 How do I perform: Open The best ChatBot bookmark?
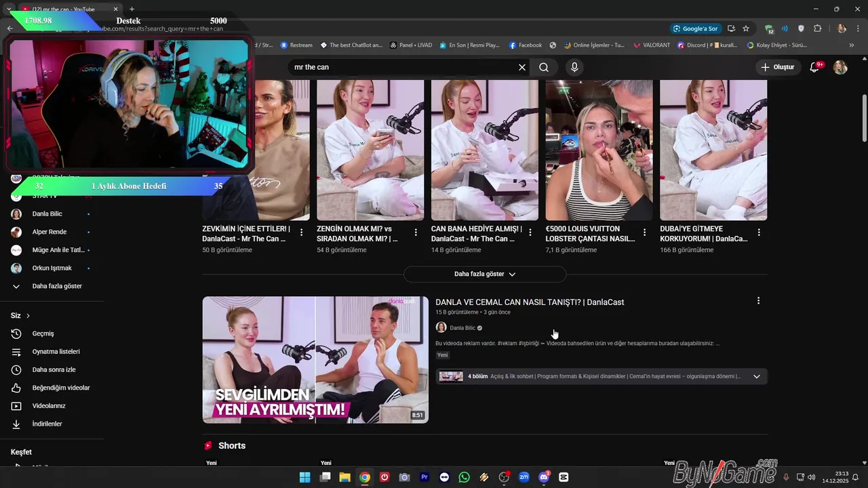click(351, 45)
